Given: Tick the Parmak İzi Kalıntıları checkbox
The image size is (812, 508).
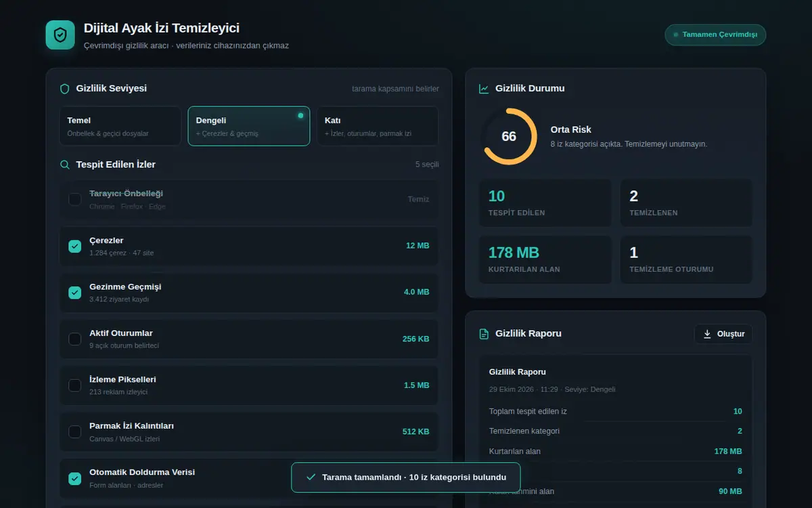Looking at the screenshot, I should (75, 431).
